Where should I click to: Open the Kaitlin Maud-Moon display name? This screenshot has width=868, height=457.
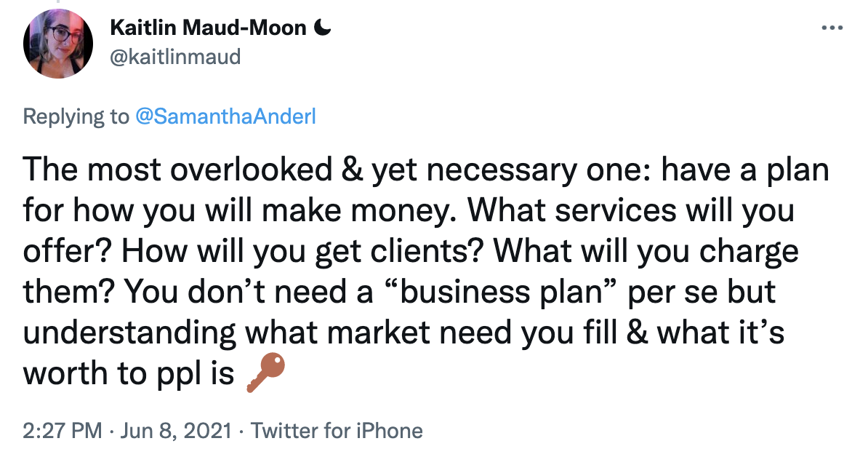tap(208, 27)
